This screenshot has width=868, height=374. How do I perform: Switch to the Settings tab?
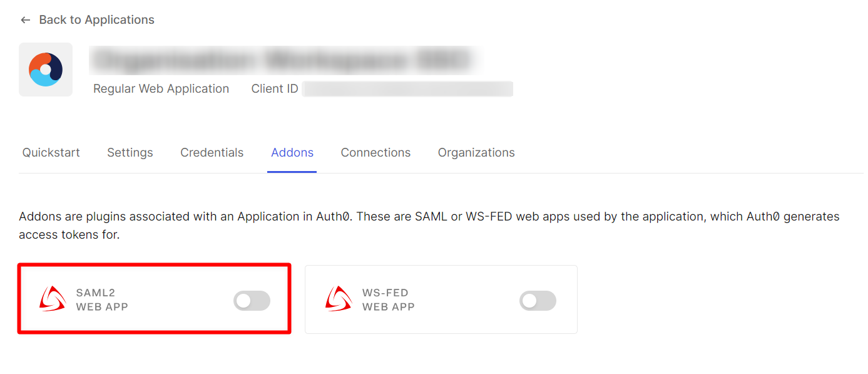point(130,152)
